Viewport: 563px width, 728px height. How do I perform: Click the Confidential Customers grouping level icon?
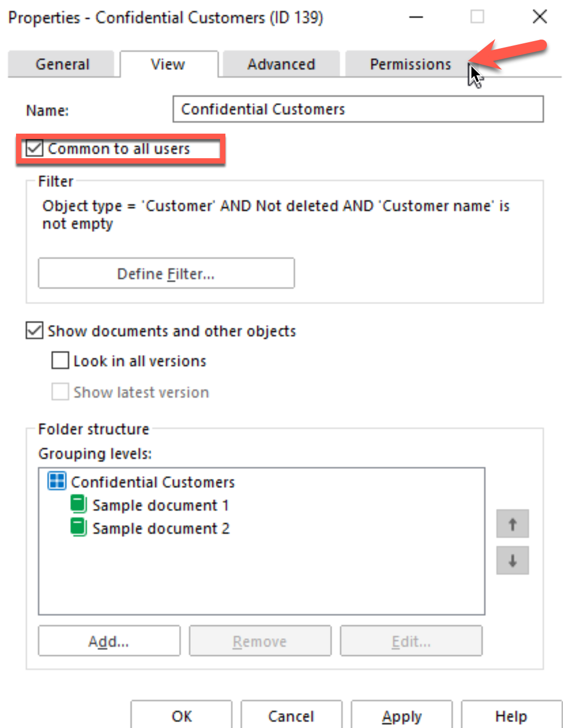click(57, 481)
